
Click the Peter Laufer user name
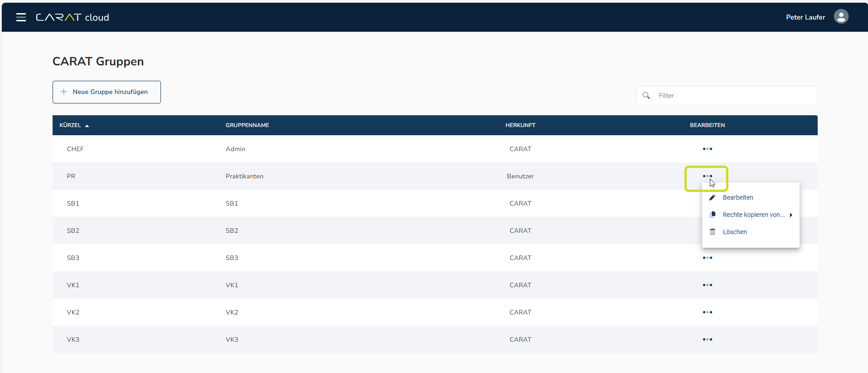click(805, 17)
